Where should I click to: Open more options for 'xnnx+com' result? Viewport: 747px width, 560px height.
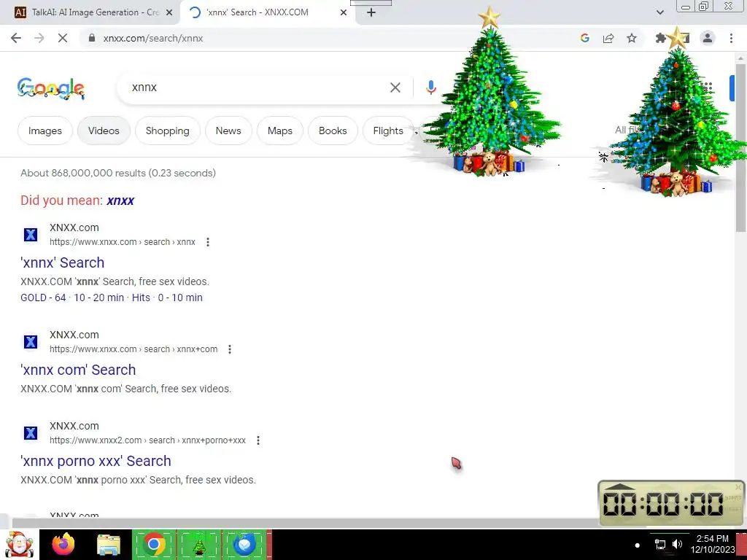(230, 349)
